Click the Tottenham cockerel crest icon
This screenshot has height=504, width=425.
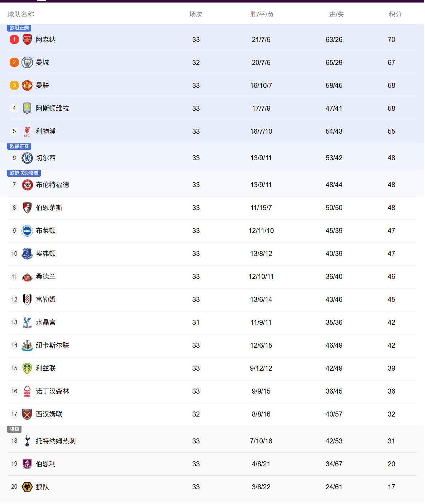(x=27, y=441)
